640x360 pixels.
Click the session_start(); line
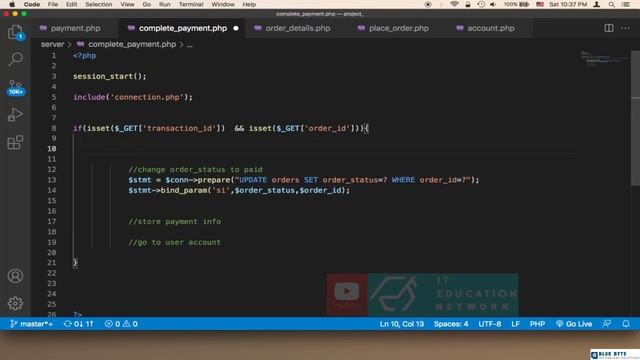(109, 76)
